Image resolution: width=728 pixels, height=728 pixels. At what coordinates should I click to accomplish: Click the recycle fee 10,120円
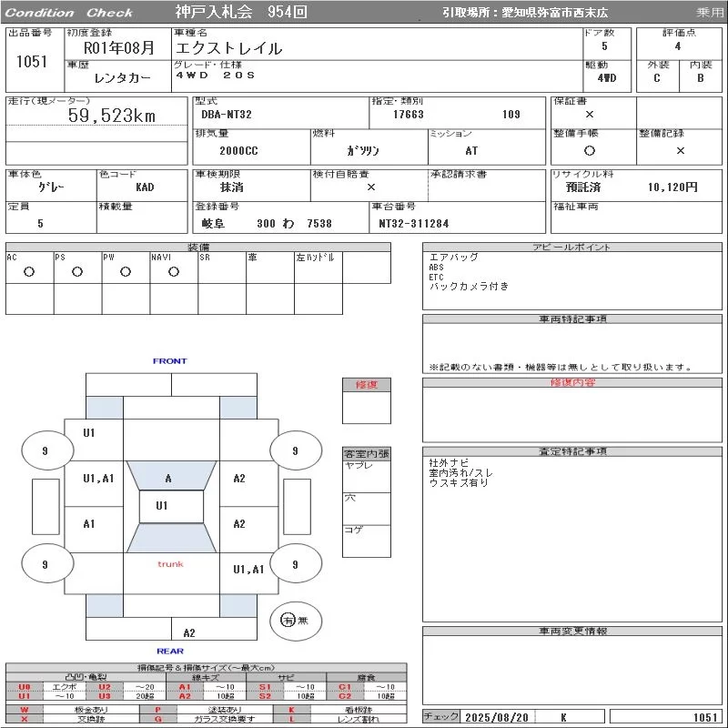(x=672, y=187)
